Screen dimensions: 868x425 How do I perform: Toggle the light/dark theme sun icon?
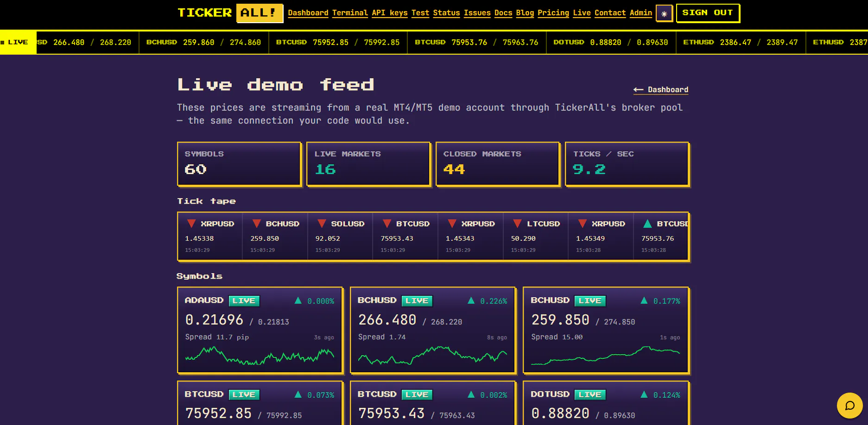pos(664,13)
